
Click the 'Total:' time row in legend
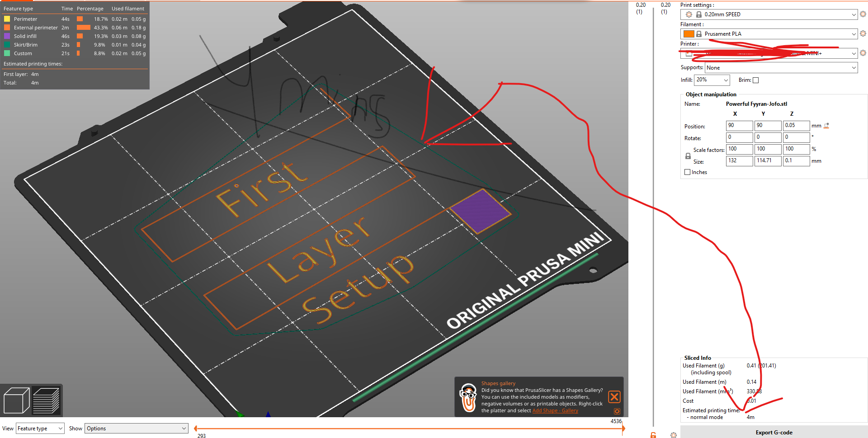pyautogui.click(x=21, y=83)
